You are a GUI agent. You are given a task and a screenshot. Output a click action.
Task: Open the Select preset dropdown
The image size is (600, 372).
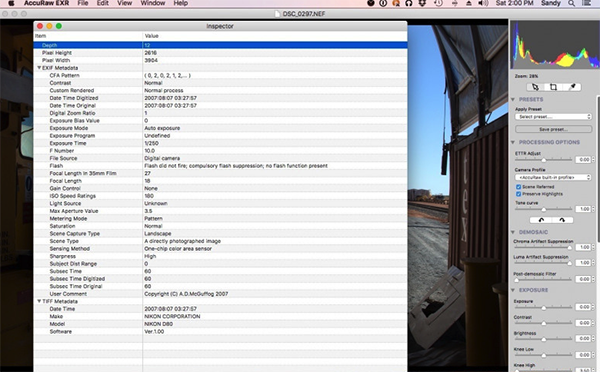pyautogui.click(x=553, y=117)
